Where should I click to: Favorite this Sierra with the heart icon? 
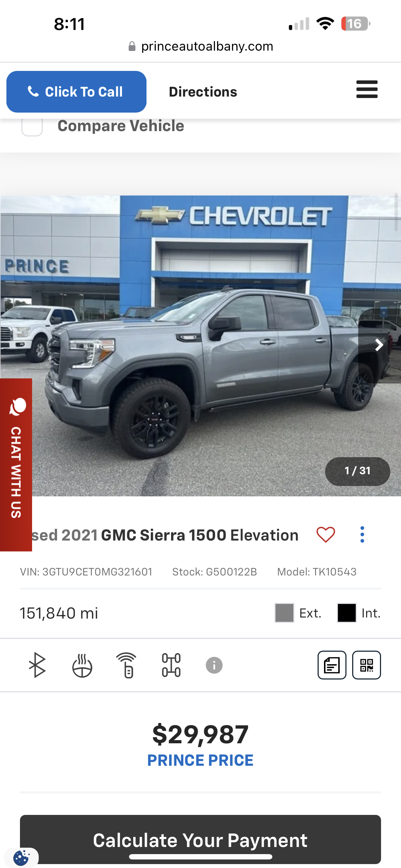[x=326, y=535]
